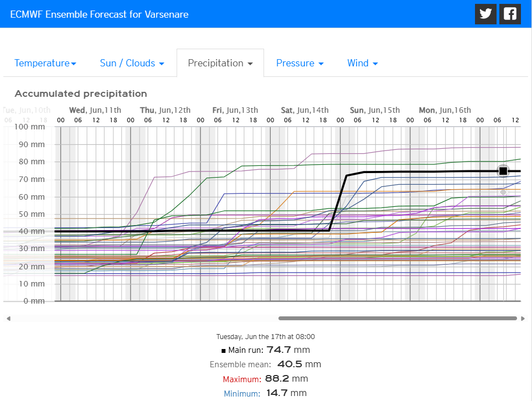532x401 pixels.
Task: Click the Sun, Jun 15th date label
Action: click(x=374, y=110)
